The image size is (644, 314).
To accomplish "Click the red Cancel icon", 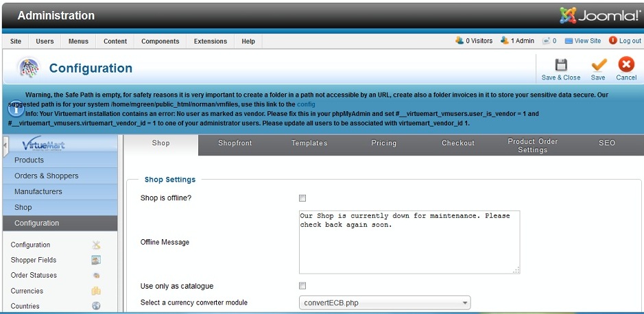I will [625, 65].
